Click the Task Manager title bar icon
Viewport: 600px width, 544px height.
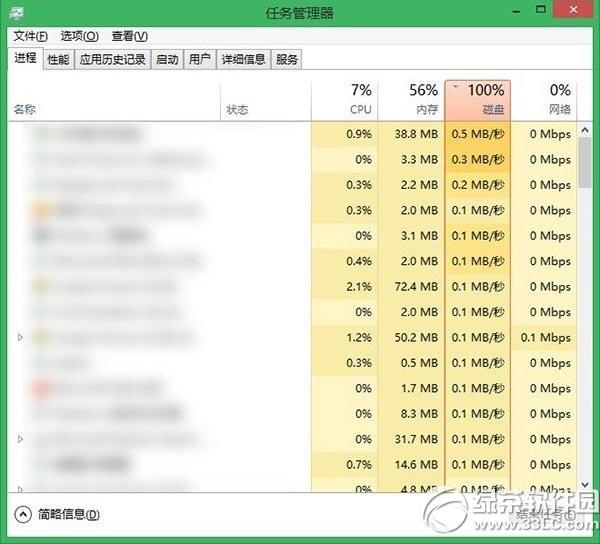tap(16, 12)
